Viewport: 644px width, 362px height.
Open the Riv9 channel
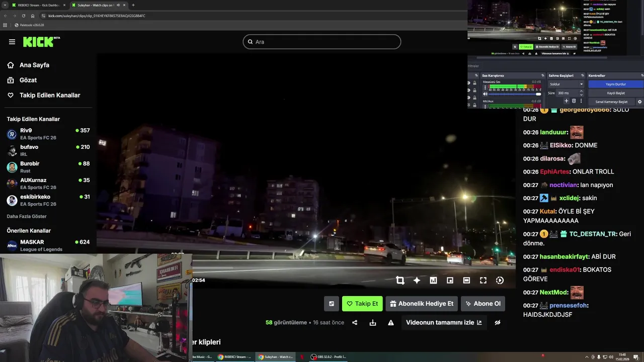coord(48,134)
